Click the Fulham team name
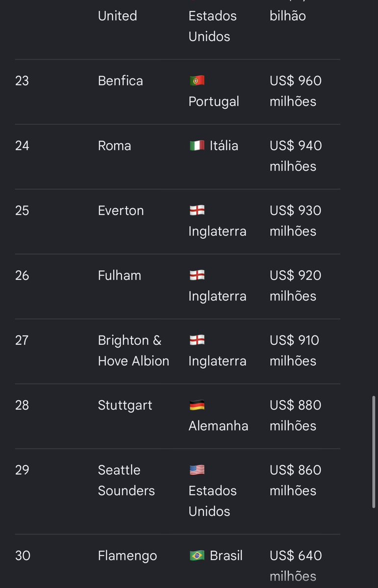The image size is (378, 588). tap(120, 275)
